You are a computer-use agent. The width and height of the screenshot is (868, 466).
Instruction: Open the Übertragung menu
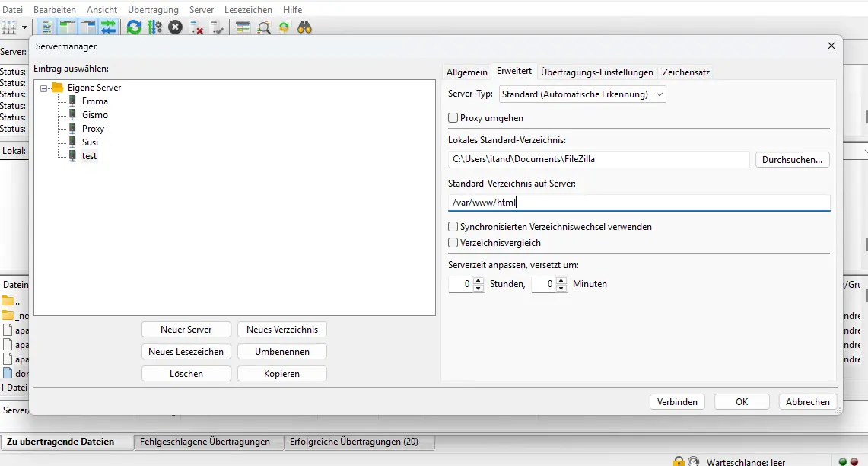(153, 9)
